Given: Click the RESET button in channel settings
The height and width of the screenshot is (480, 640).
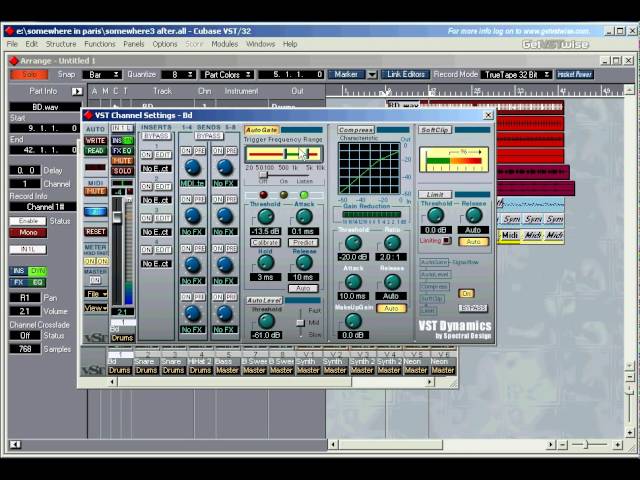Looking at the screenshot, I should click(x=96, y=231).
